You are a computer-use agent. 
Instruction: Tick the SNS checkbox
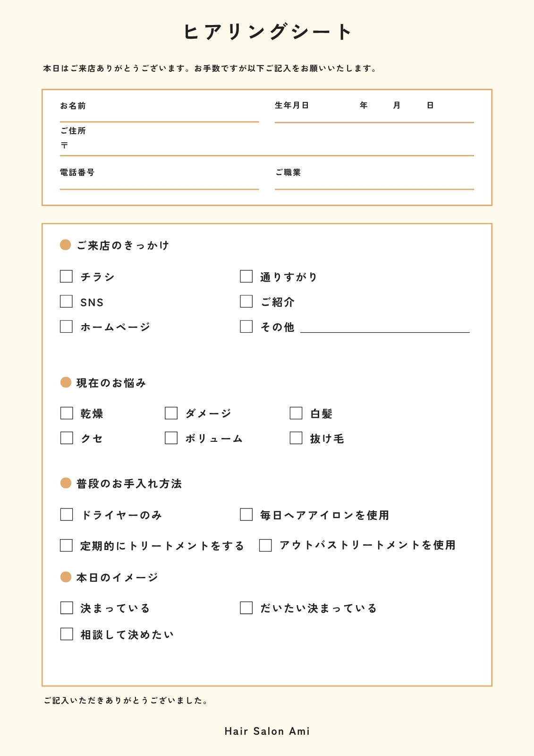(x=66, y=301)
